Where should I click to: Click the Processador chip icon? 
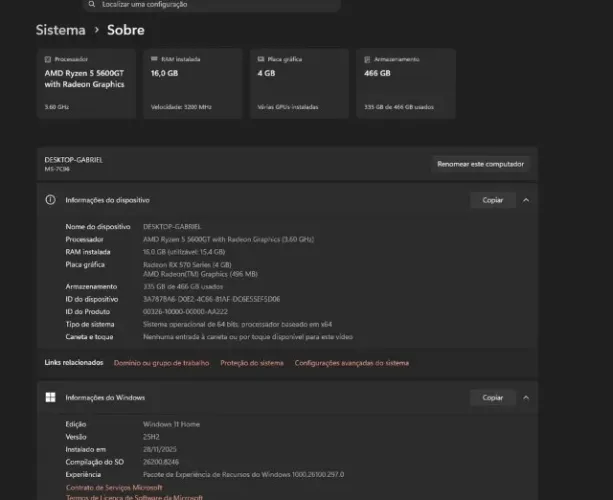(48, 59)
